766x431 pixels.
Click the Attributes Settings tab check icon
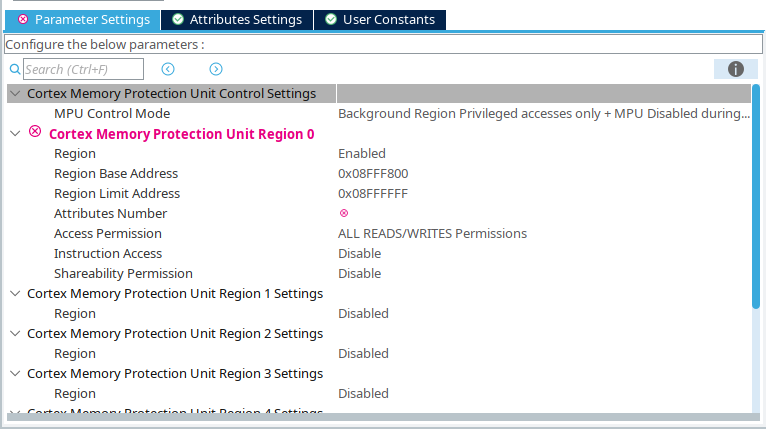pos(178,19)
